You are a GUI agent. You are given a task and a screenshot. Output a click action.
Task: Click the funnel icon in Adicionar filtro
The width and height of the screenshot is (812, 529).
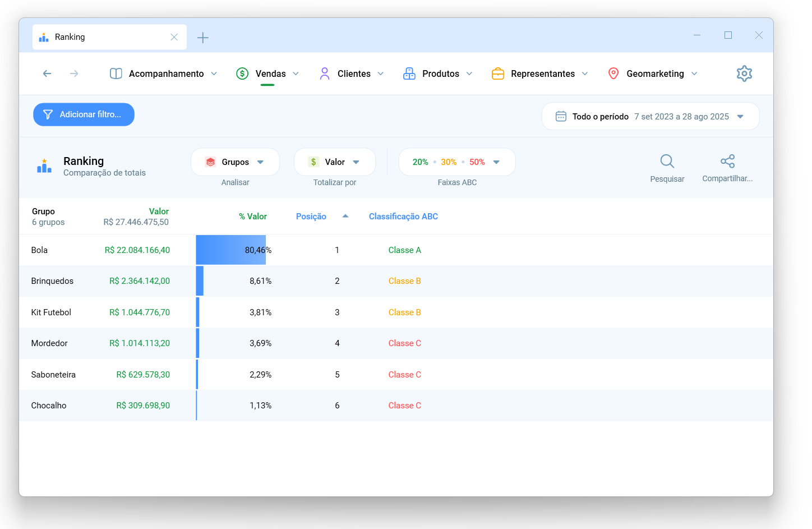[x=48, y=114]
